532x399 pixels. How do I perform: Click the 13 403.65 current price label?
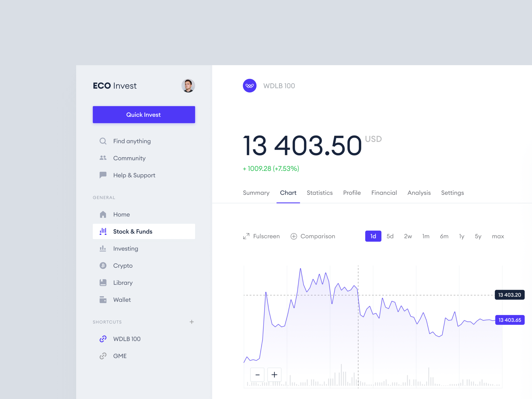tap(510, 320)
